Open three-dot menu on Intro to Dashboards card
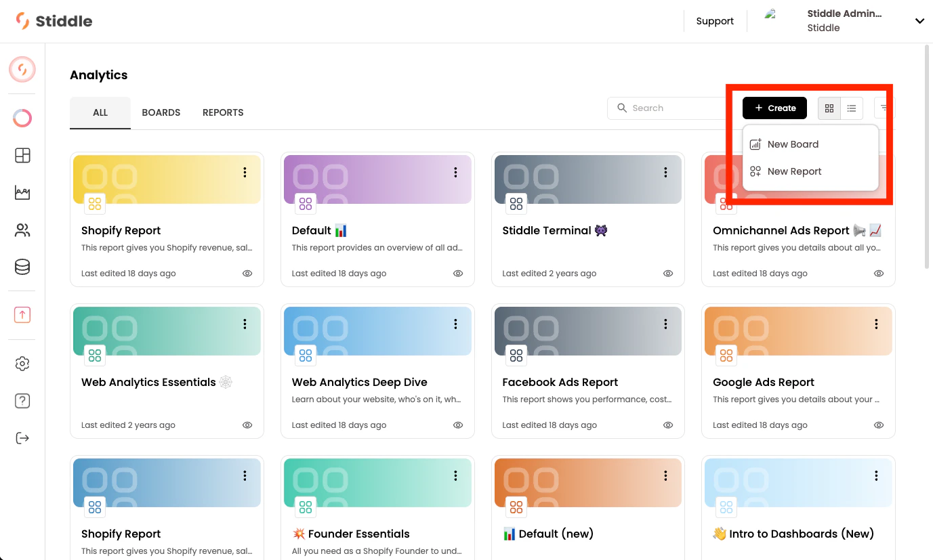Screen dimensions: 933x560 coord(876,476)
